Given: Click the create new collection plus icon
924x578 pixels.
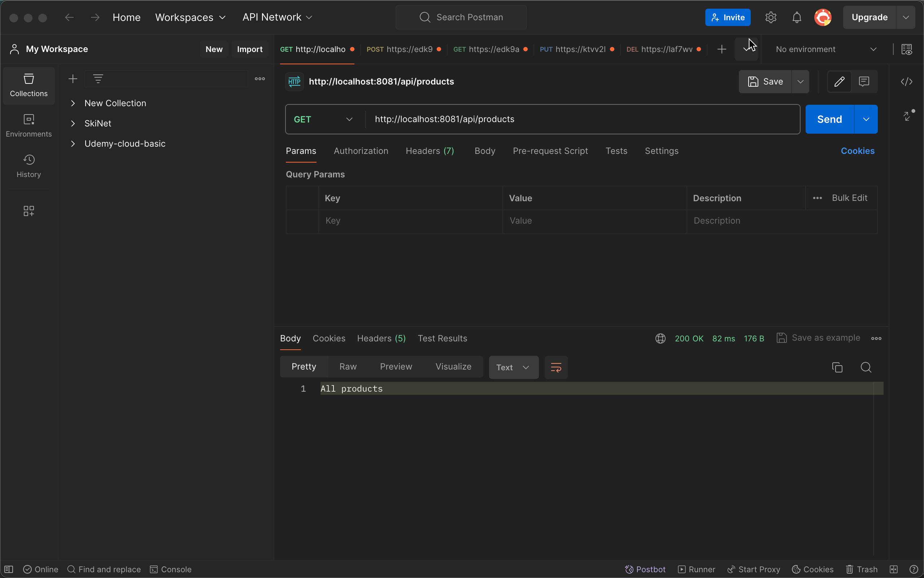Looking at the screenshot, I should [x=73, y=79].
